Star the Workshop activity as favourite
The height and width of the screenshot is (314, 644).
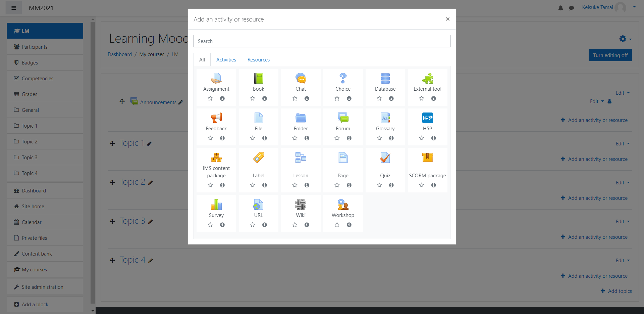tap(337, 225)
